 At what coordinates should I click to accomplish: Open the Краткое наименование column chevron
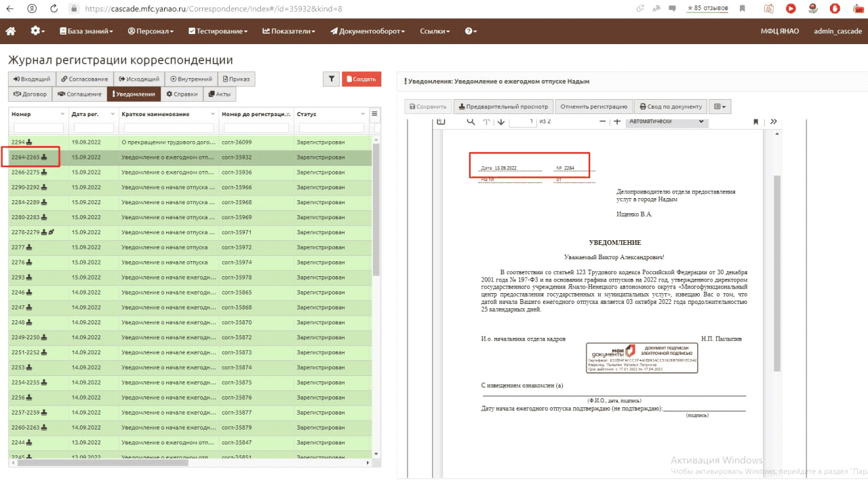212,114
